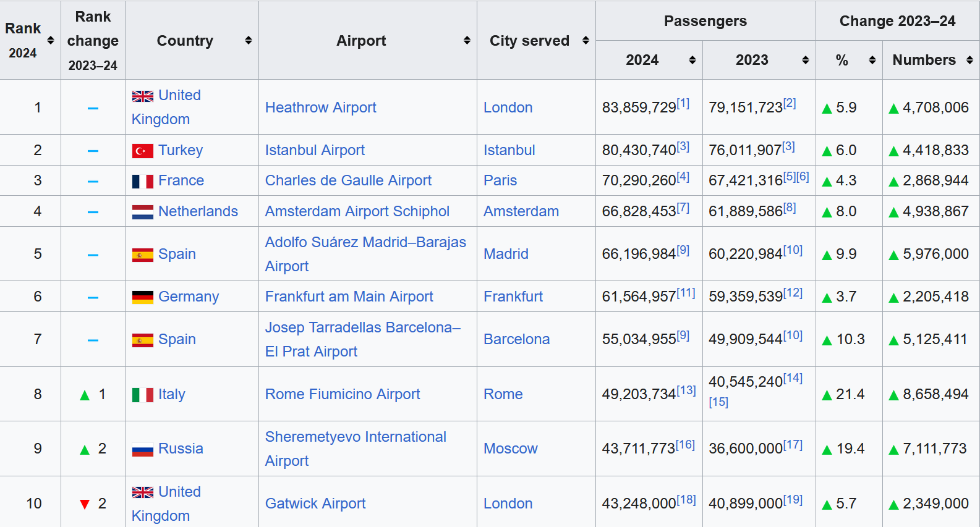Open the Germany country link

(189, 297)
